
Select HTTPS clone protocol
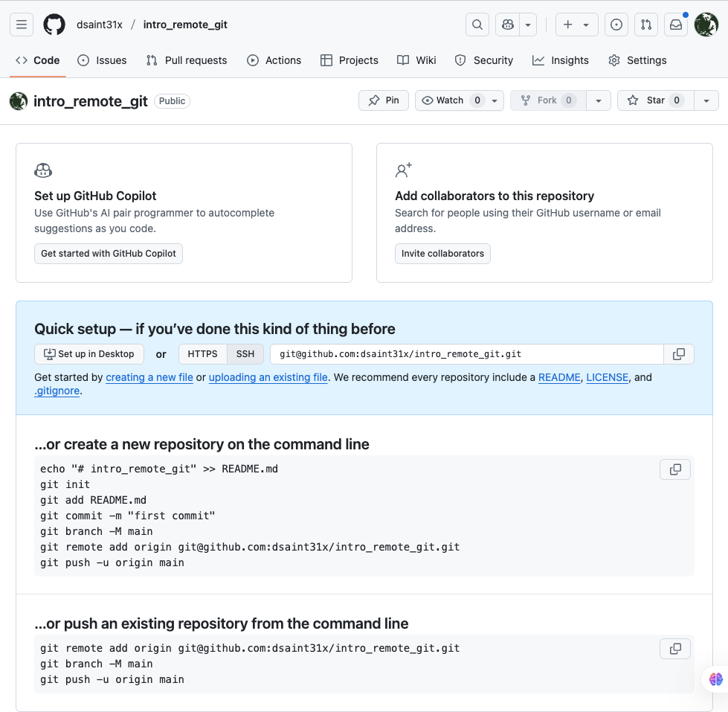pos(202,354)
